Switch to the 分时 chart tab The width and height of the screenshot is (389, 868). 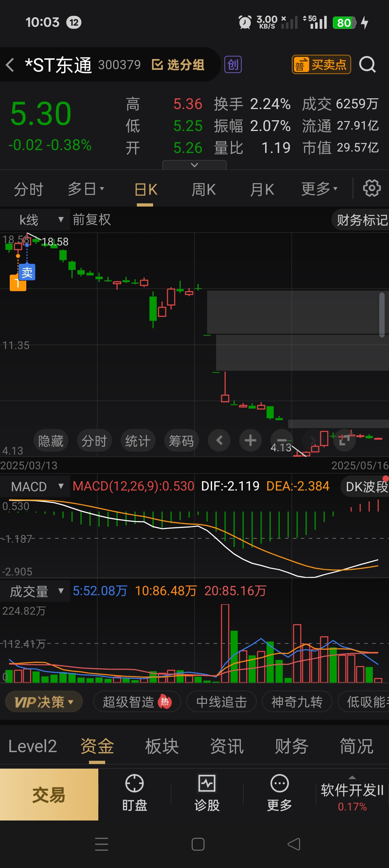28,189
